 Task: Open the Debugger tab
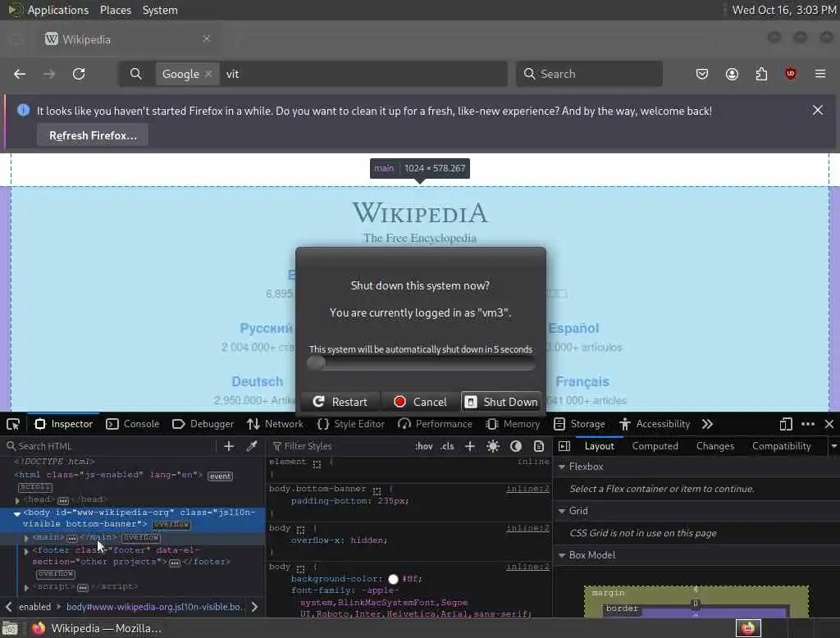point(203,424)
